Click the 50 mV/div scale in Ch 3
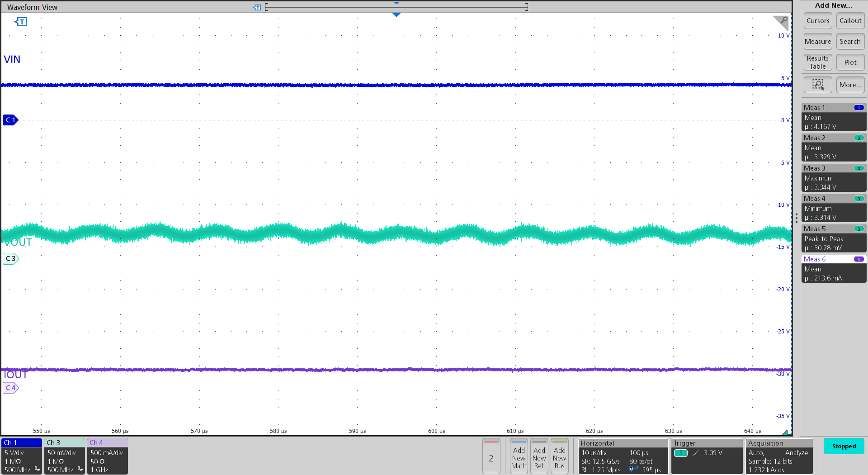868x475 pixels. [x=62, y=453]
